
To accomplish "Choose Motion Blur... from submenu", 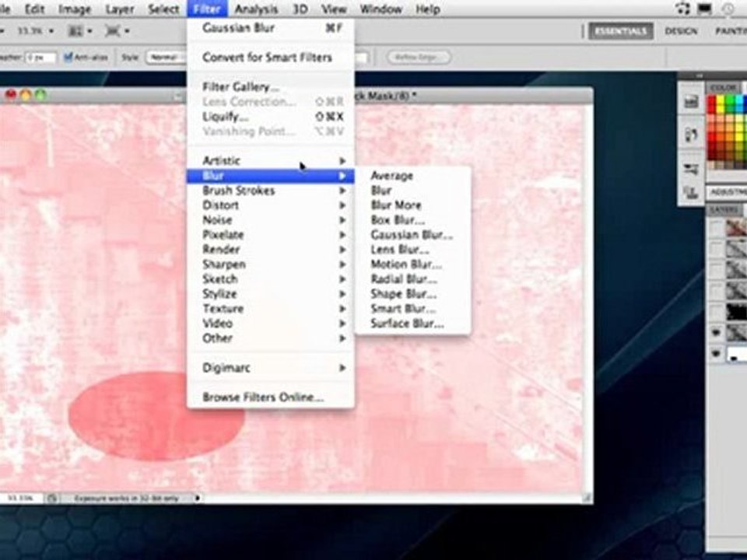I will click(412, 264).
